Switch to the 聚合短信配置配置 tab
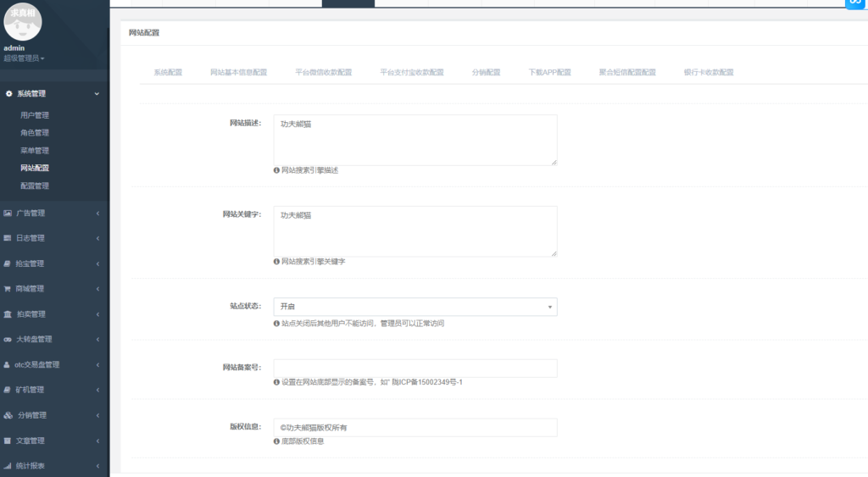Viewport: 868px width, 477px height. coord(627,73)
